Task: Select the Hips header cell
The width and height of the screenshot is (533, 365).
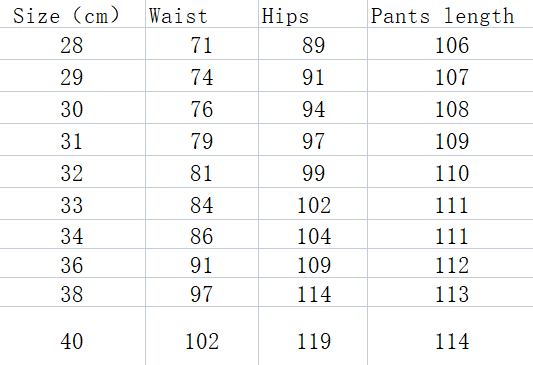Action: point(313,14)
